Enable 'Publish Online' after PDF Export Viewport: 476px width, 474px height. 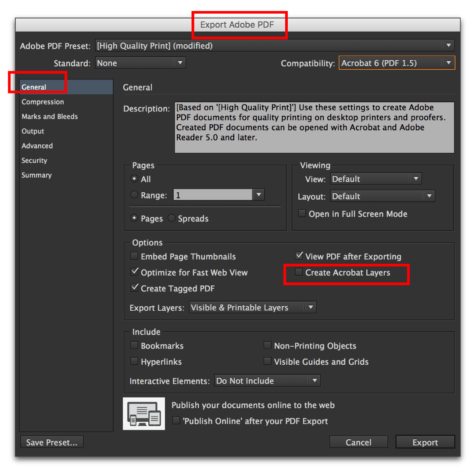pyautogui.click(x=176, y=420)
